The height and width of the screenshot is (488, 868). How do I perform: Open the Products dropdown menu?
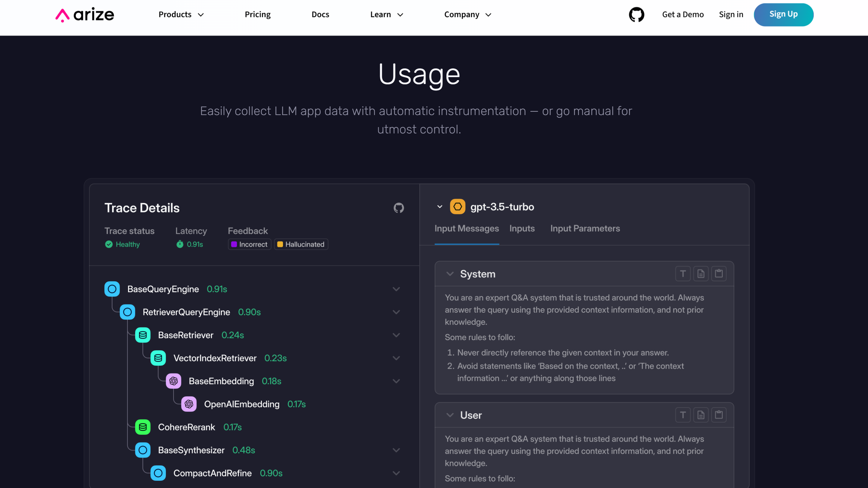coord(181,14)
